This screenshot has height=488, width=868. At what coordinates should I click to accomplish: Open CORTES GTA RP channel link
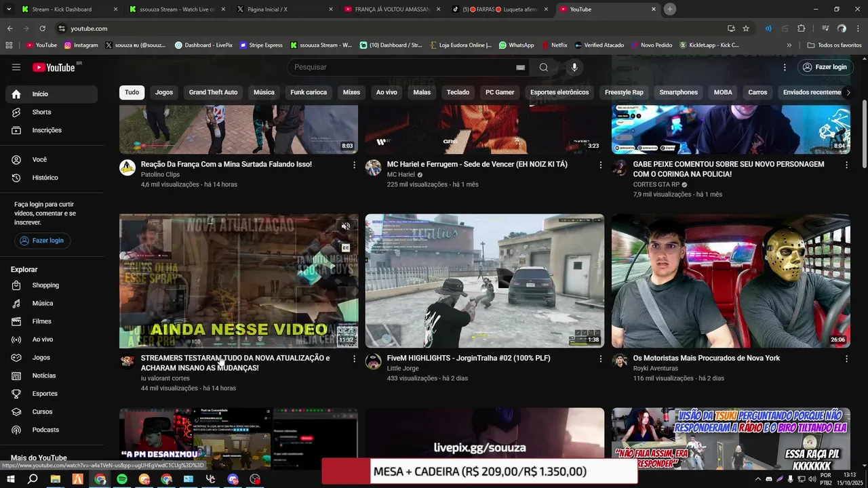tap(656, 184)
